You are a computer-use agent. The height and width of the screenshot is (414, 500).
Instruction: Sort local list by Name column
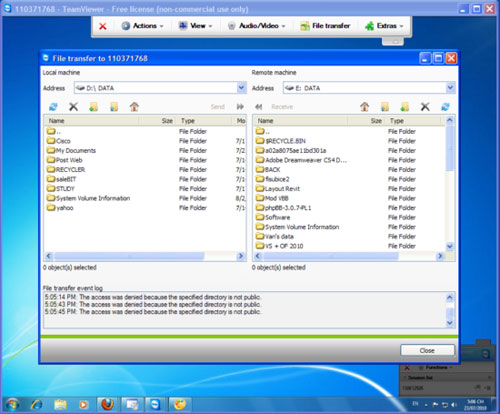tap(92, 121)
